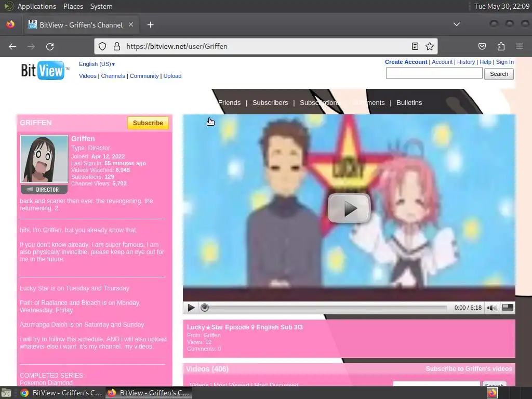Close the Griffen's Channel tab
This screenshot has height=399, width=532.
130,24
